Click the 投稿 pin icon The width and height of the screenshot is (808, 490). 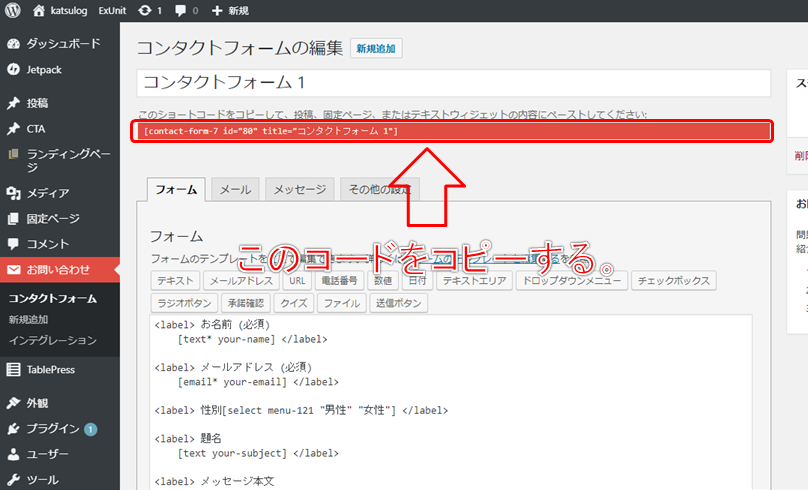pyautogui.click(x=13, y=103)
